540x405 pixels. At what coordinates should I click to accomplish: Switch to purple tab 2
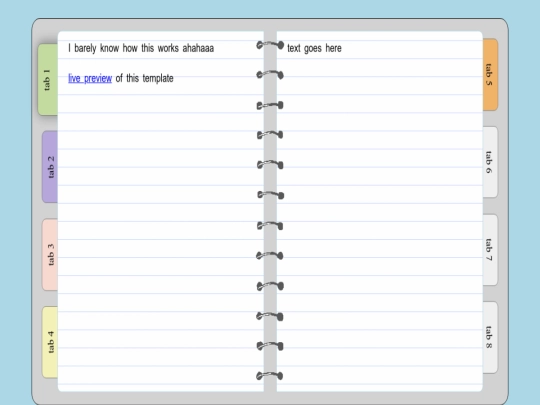point(50,167)
